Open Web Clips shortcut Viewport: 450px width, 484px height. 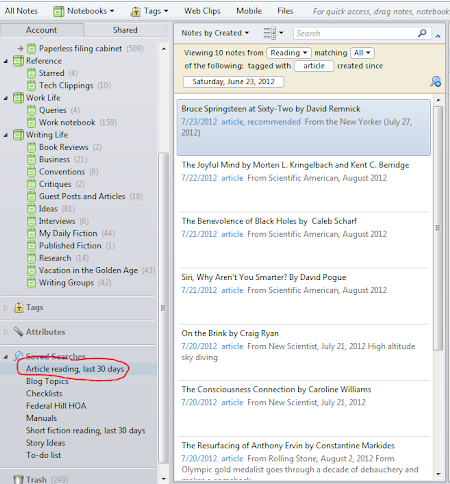click(x=202, y=11)
